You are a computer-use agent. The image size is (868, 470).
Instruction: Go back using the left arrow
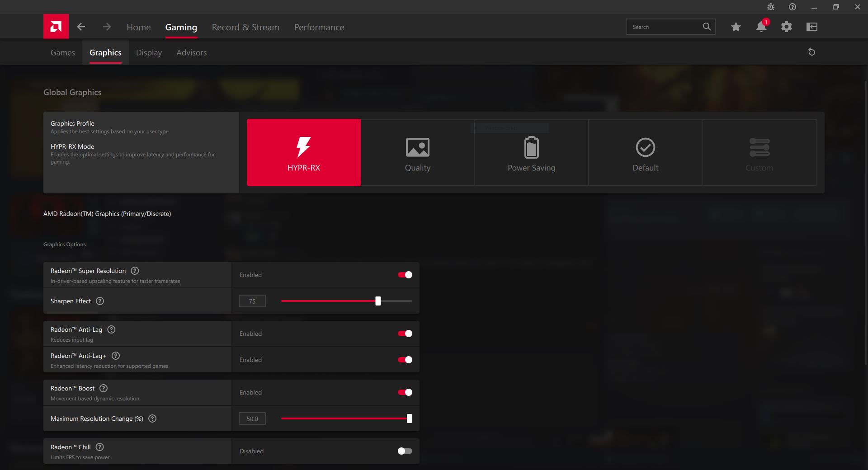pyautogui.click(x=81, y=27)
